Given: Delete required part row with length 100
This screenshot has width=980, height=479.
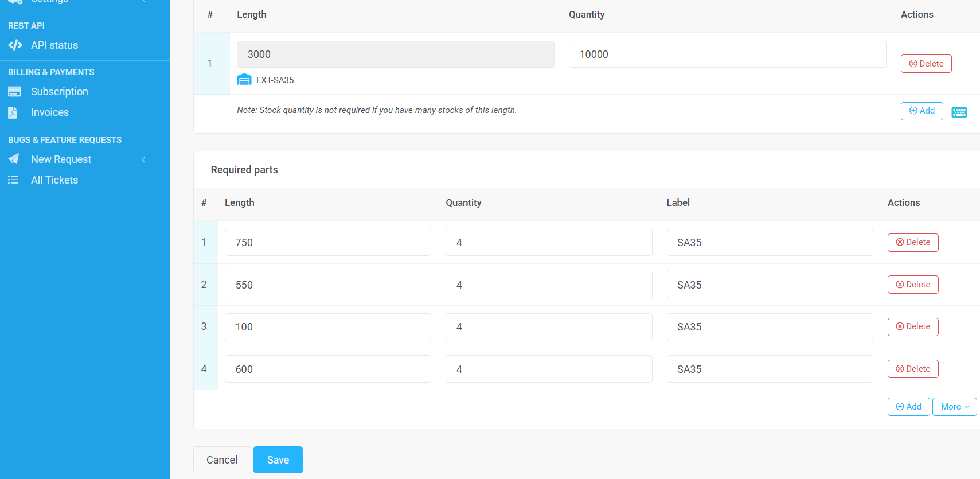Looking at the screenshot, I should pos(913,327).
